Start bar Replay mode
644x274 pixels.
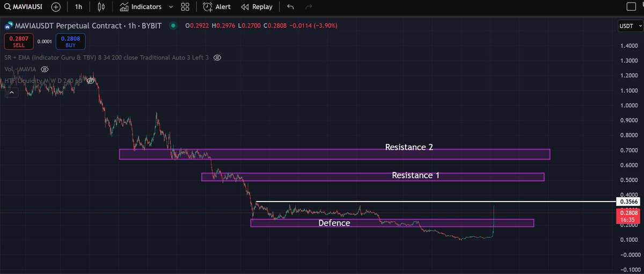pos(257,7)
